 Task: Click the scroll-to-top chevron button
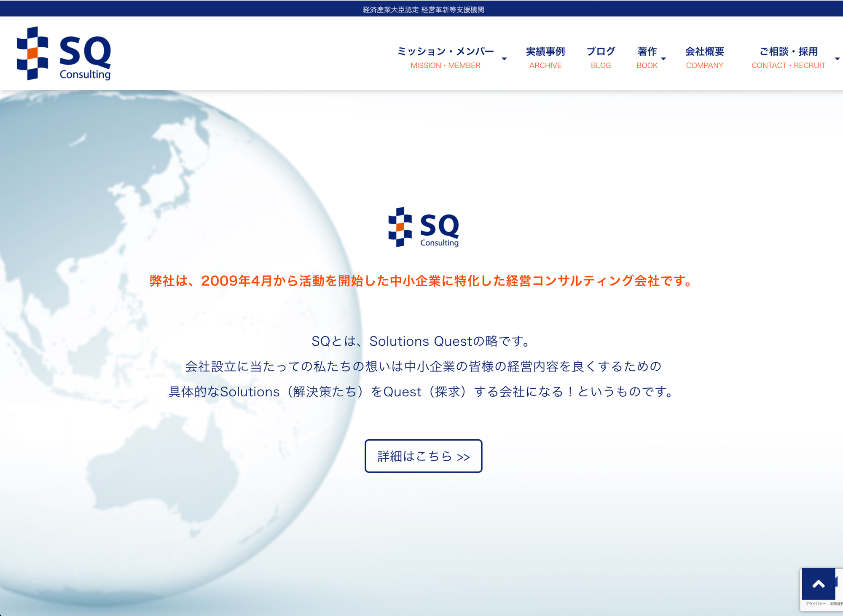pos(818,584)
